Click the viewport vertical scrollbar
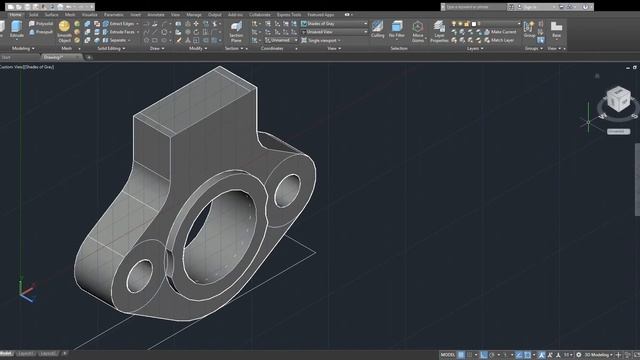The image size is (640, 360). pos(637,179)
